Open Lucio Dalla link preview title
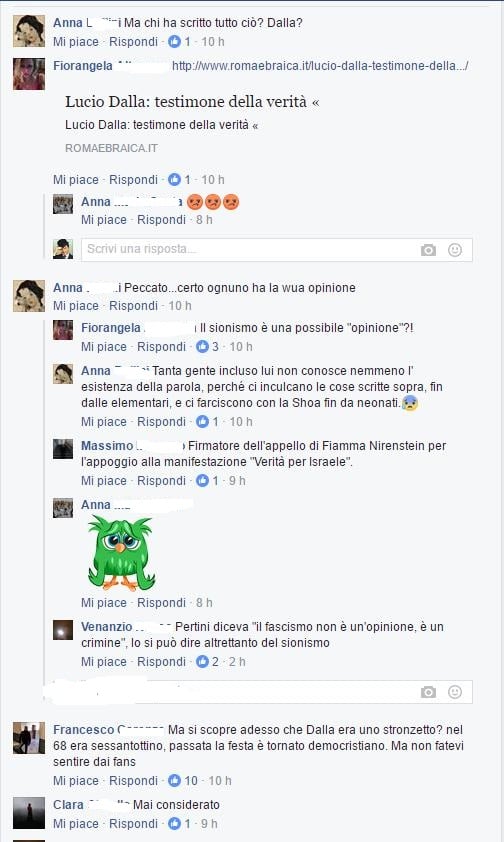This screenshot has width=504, height=842. click(x=192, y=101)
